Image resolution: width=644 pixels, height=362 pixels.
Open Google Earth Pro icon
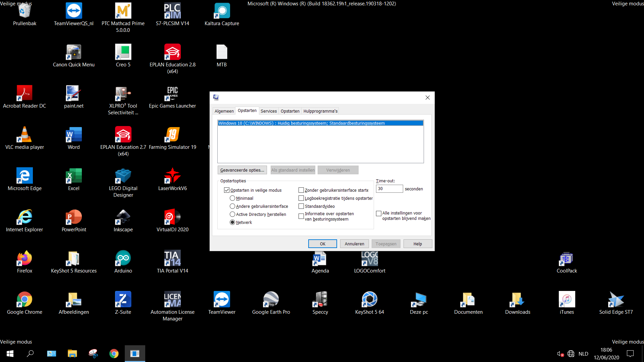(x=271, y=303)
